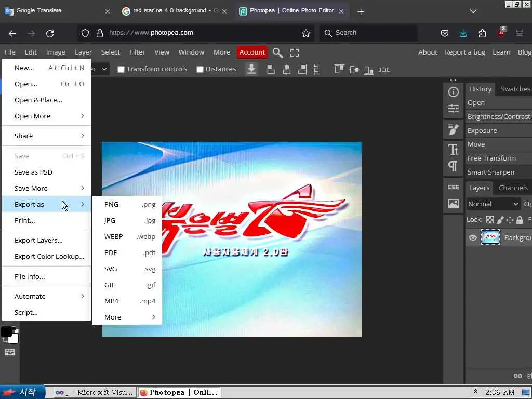Screen dimensions: 532x399
Task: Expand the Automate submenu
Action: [x=46, y=296]
